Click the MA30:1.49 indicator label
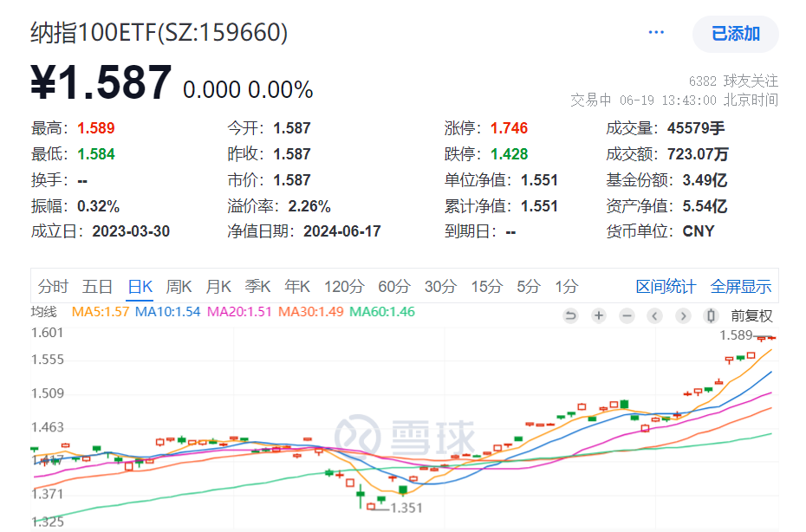The image size is (806, 532). (310, 312)
